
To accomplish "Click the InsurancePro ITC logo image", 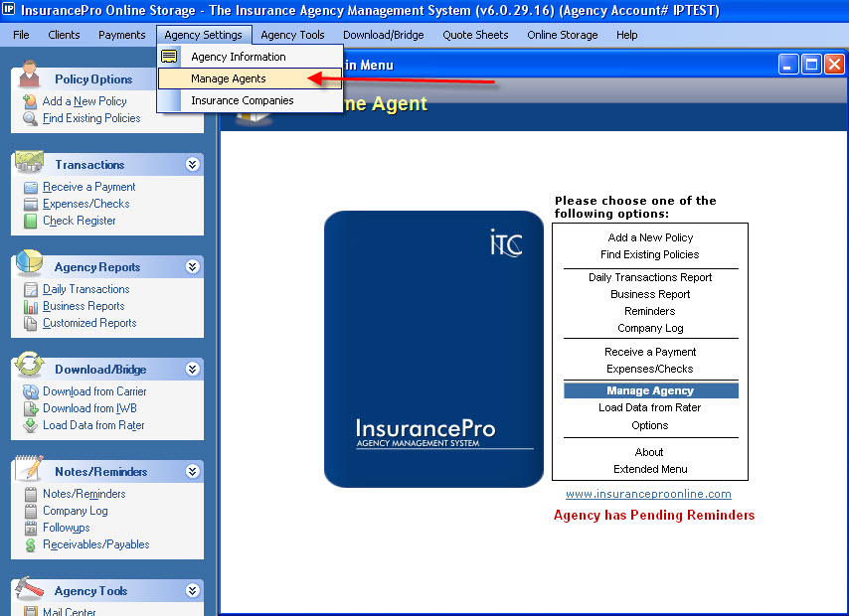I will [x=433, y=349].
